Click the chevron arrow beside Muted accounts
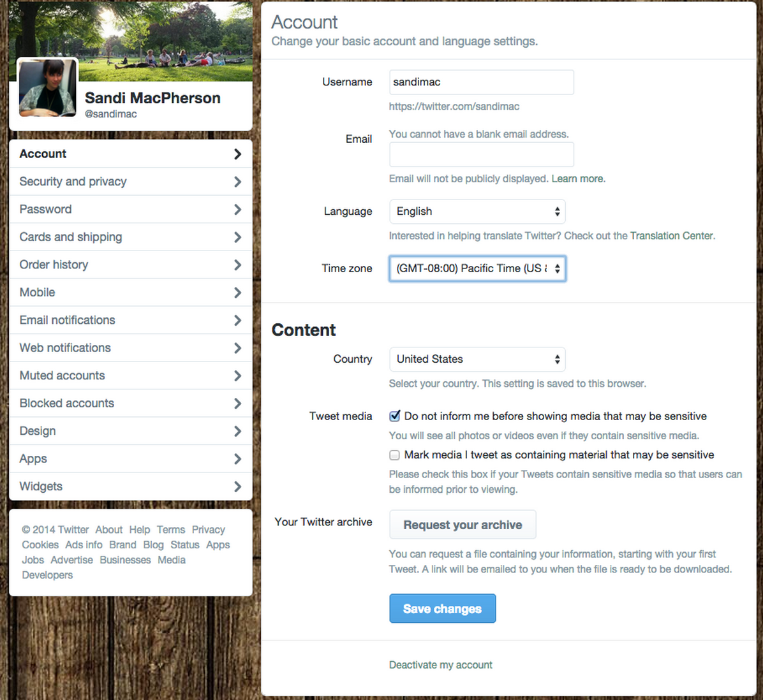 (237, 376)
